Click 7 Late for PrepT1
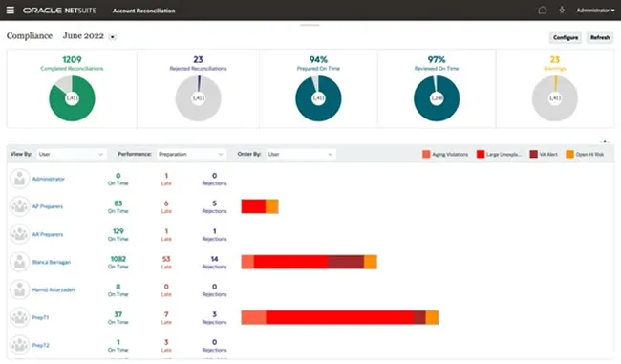The image size is (621, 364). pyautogui.click(x=166, y=314)
